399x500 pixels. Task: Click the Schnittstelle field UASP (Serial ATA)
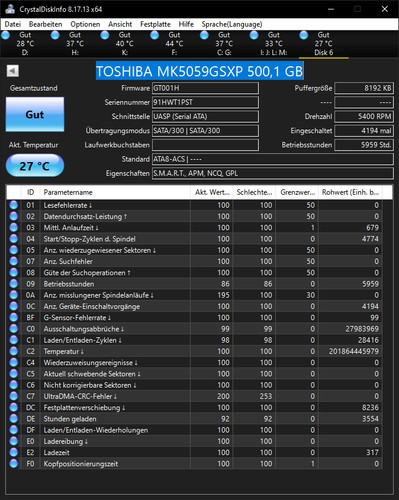pos(205,117)
